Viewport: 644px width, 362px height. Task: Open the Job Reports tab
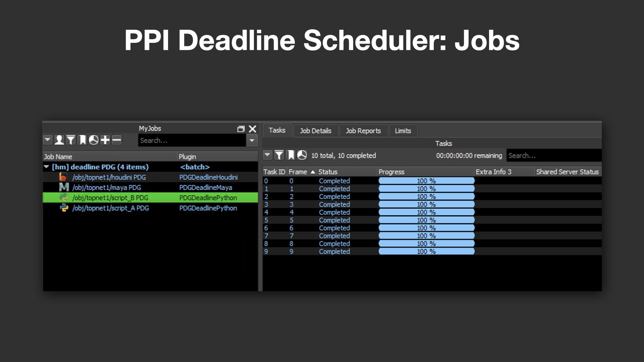363,131
